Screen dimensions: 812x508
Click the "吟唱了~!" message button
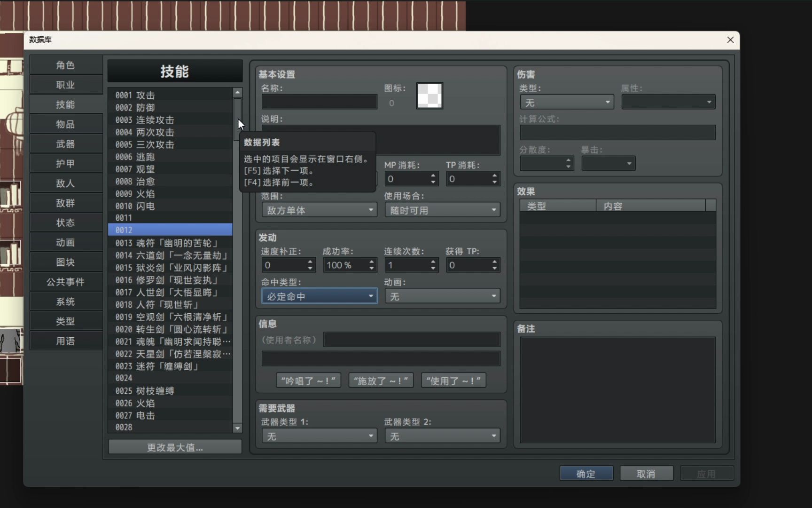tap(308, 380)
